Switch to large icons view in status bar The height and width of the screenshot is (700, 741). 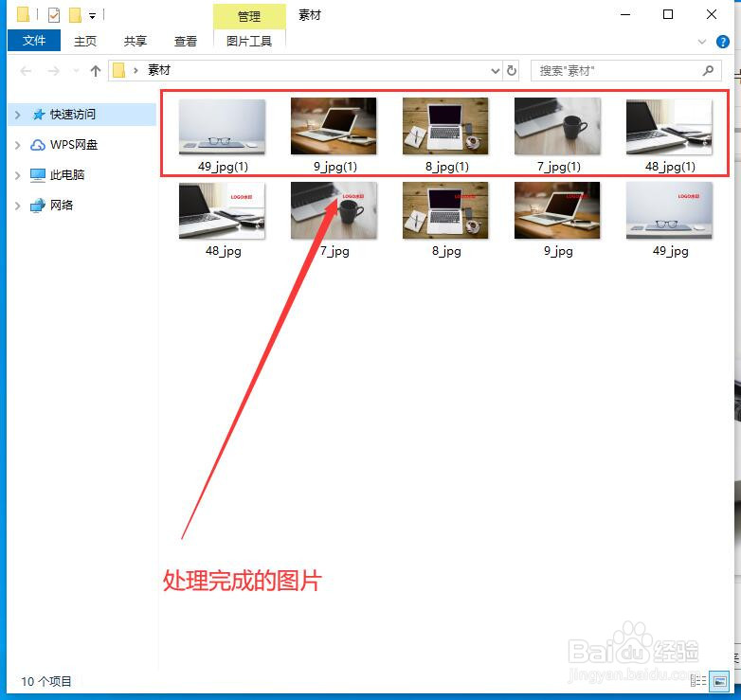tap(720, 681)
